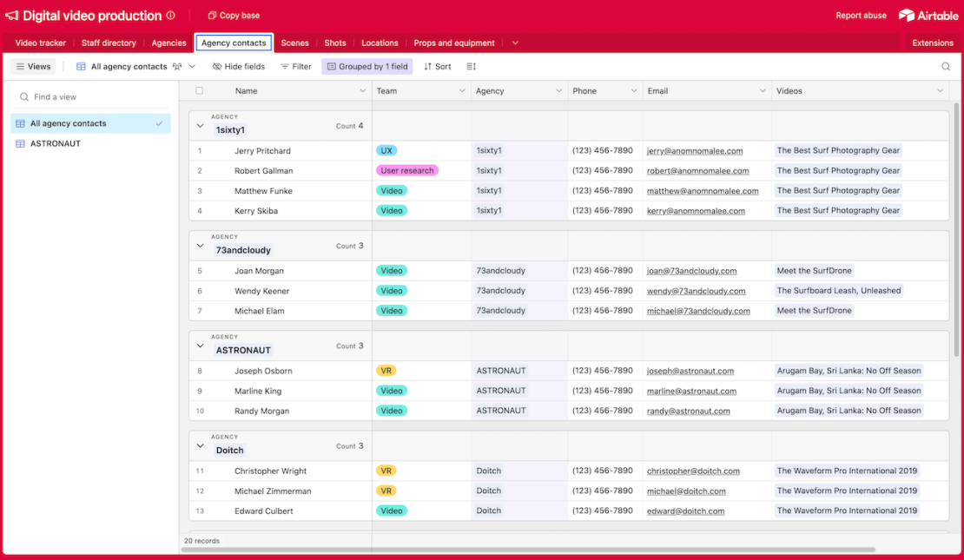Open the Filter option
964x560 pixels.
pyautogui.click(x=295, y=67)
